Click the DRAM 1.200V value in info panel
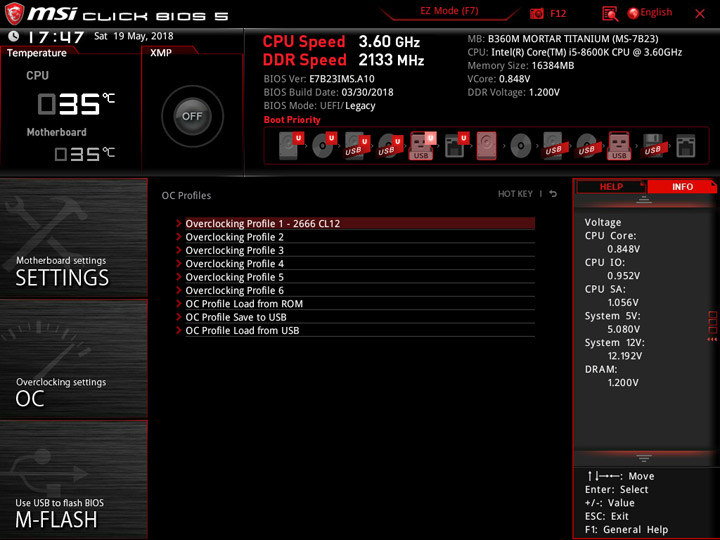 point(623,382)
